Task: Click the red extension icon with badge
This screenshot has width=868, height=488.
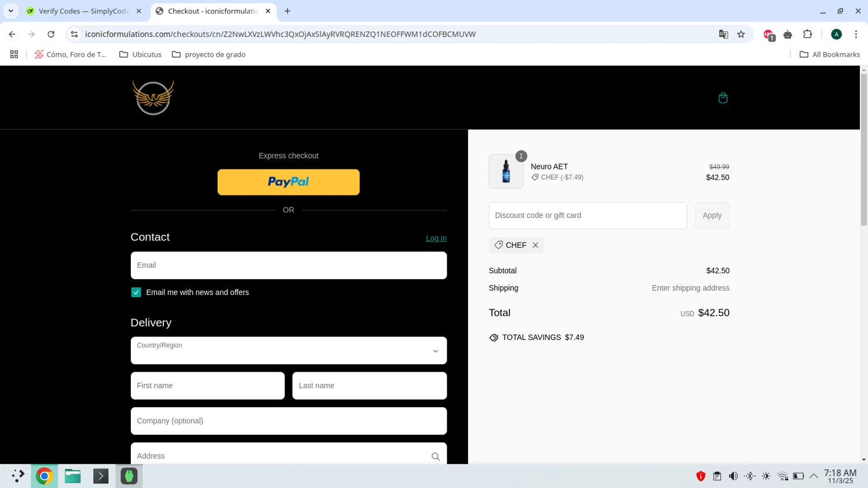Action: 768,35
